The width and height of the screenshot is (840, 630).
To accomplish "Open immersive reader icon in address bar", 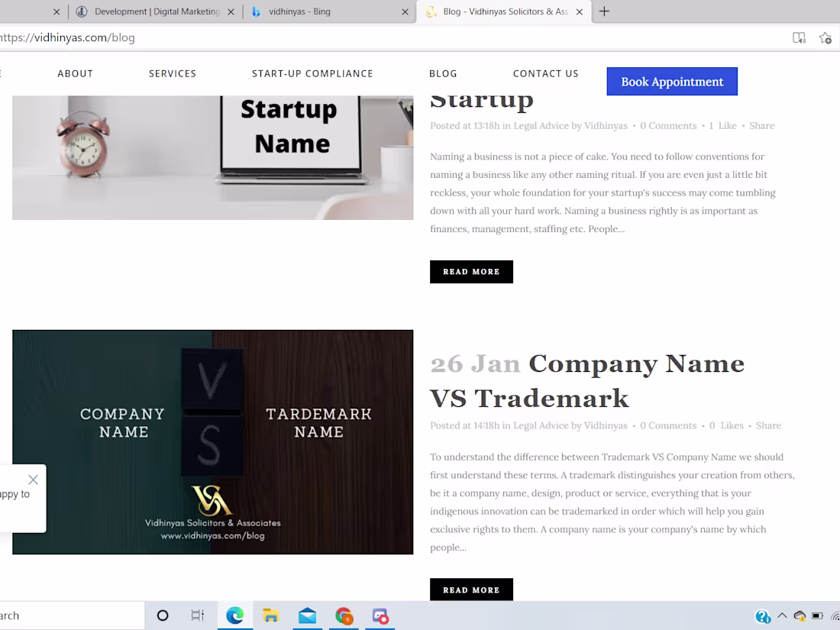I will click(x=799, y=38).
